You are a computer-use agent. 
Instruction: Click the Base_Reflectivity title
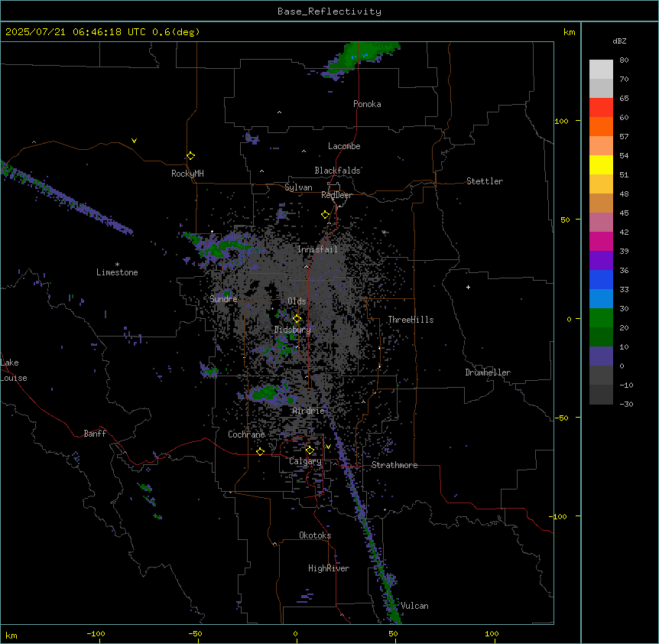(x=329, y=11)
